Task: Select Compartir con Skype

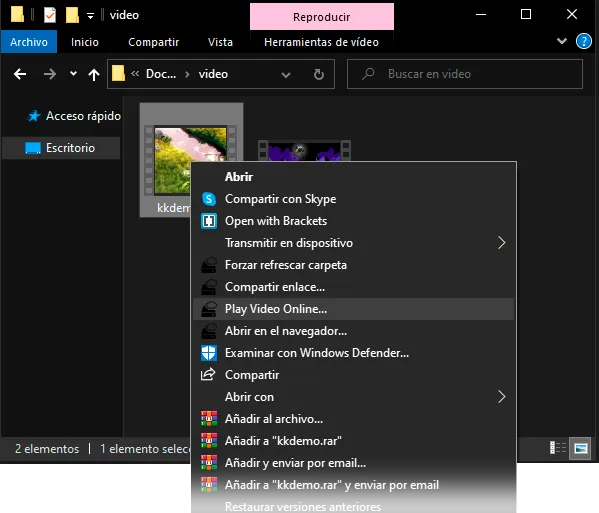Action: point(353,199)
